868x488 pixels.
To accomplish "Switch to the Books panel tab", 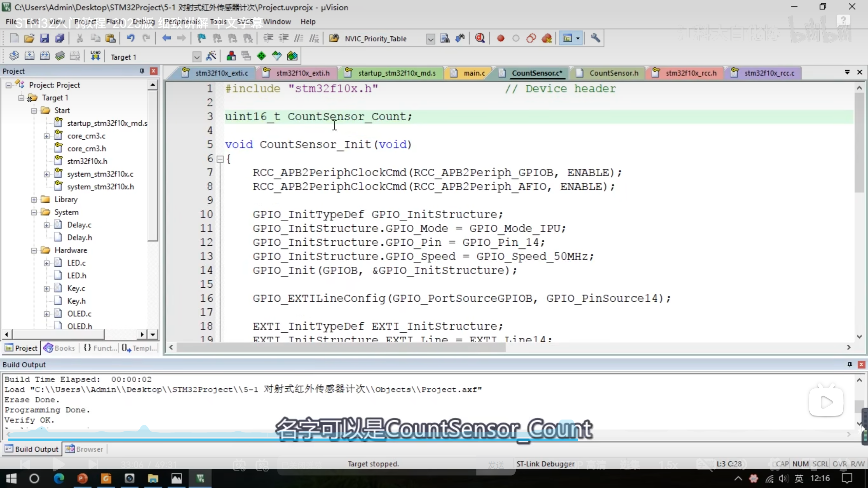I will click(x=60, y=348).
